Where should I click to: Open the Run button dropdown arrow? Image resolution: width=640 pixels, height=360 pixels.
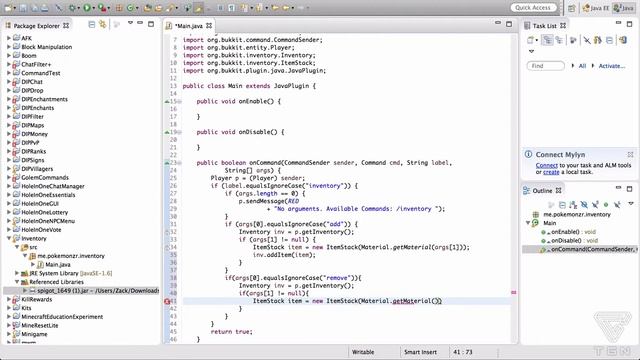pyautogui.click(x=93, y=8)
